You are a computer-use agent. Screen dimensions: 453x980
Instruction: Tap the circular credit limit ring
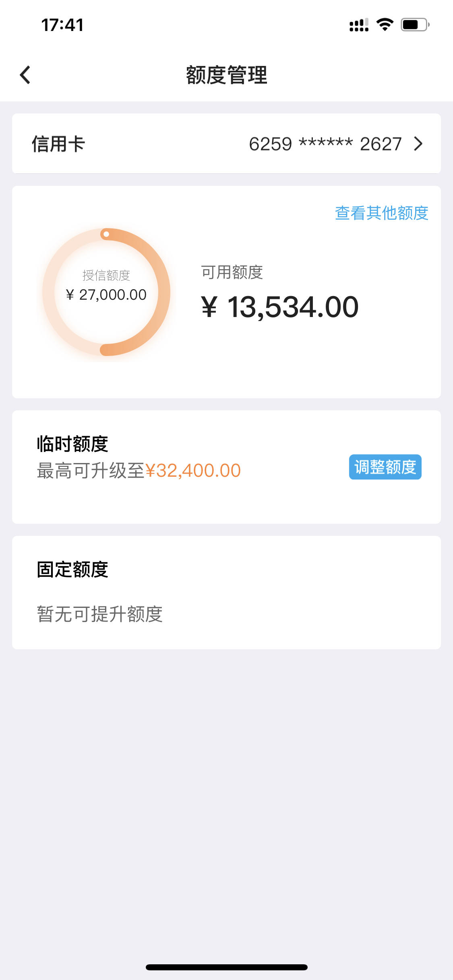tap(106, 292)
